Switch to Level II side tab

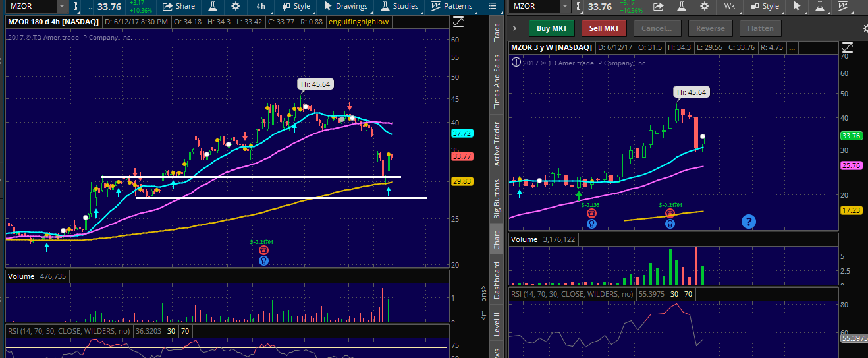pos(497,325)
